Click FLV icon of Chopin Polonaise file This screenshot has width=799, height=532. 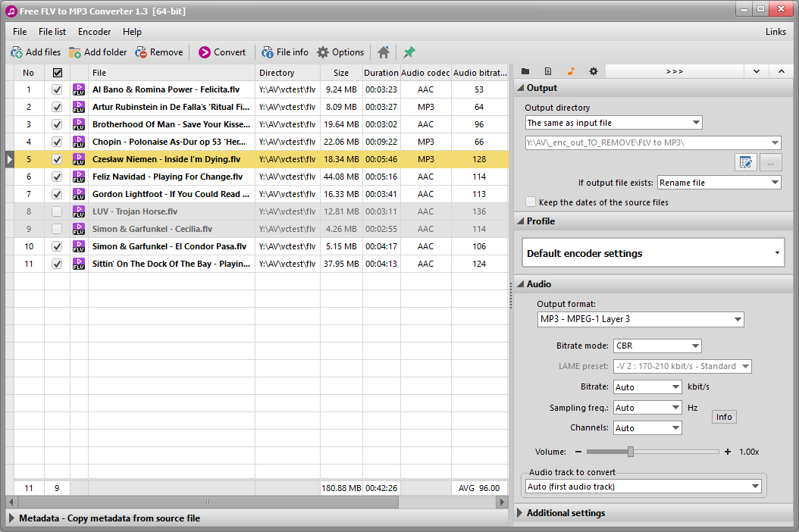[x=79, y=142]
